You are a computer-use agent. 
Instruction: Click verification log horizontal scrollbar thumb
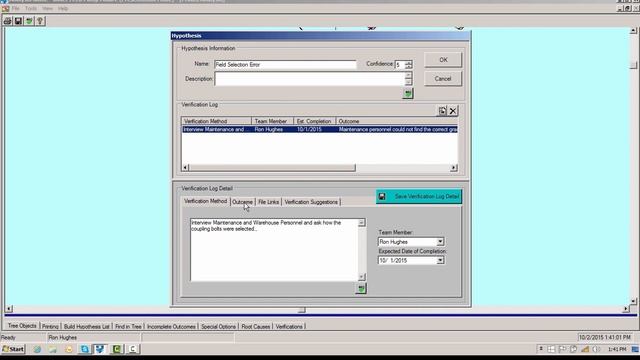[272, 168]
